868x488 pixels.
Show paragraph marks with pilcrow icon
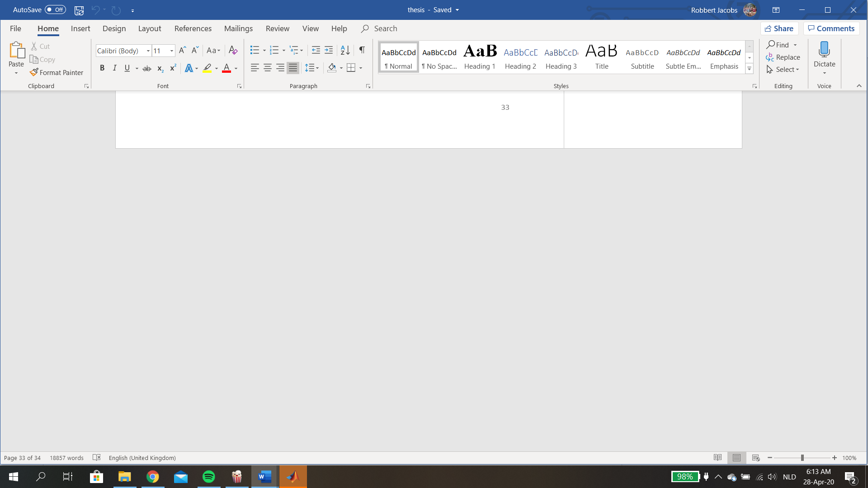click(x=362, y=50)
